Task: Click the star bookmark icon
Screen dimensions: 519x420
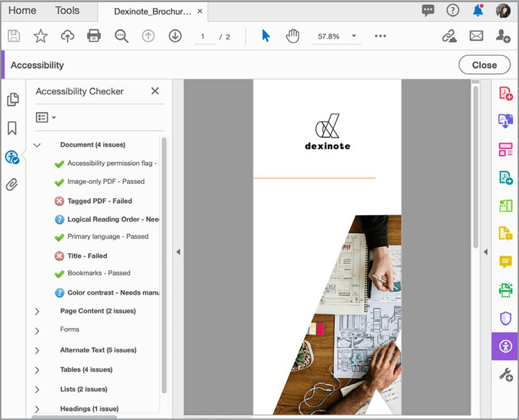Action: [41, 36]
